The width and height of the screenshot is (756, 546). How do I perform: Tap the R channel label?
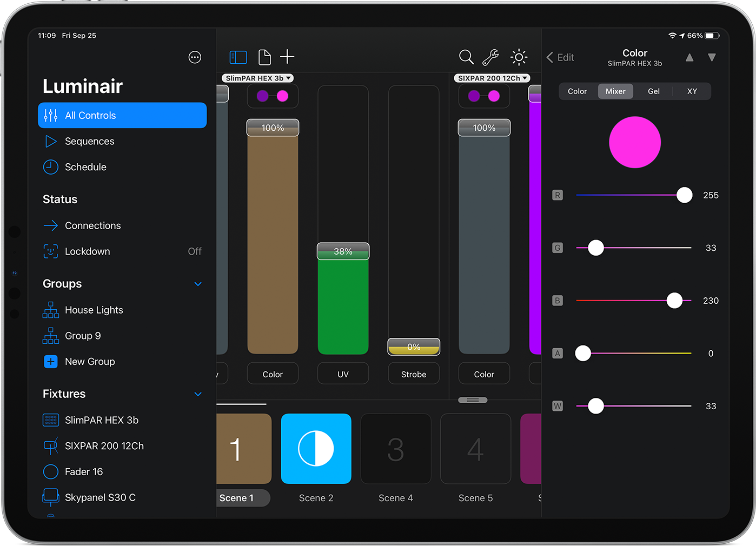coord(558,195)
